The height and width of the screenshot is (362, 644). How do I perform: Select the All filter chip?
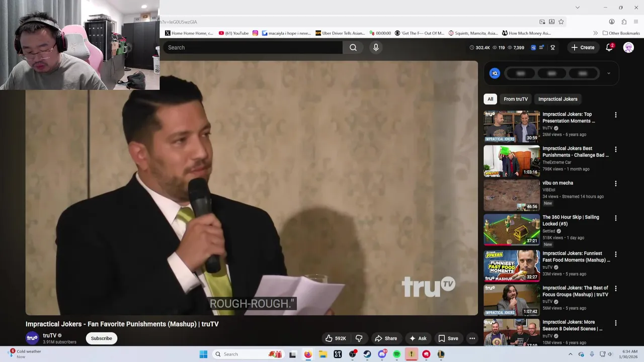pyautogui.click(x=490, y=99)
